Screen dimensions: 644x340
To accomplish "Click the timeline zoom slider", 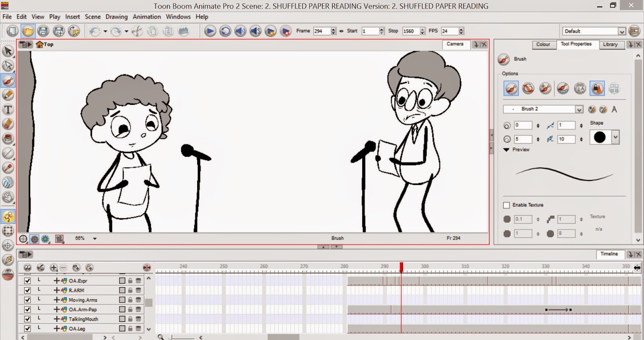I will tap(182, 337).
